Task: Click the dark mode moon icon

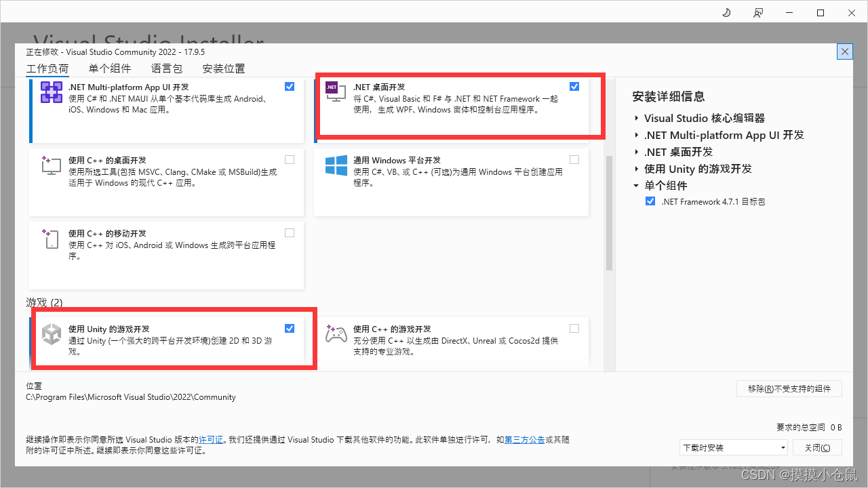Action: coord(726,12)
